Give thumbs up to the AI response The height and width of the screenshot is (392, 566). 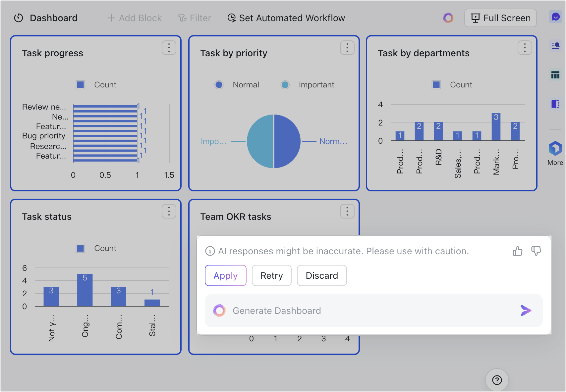pyautogui.click(x=518, y=251)
